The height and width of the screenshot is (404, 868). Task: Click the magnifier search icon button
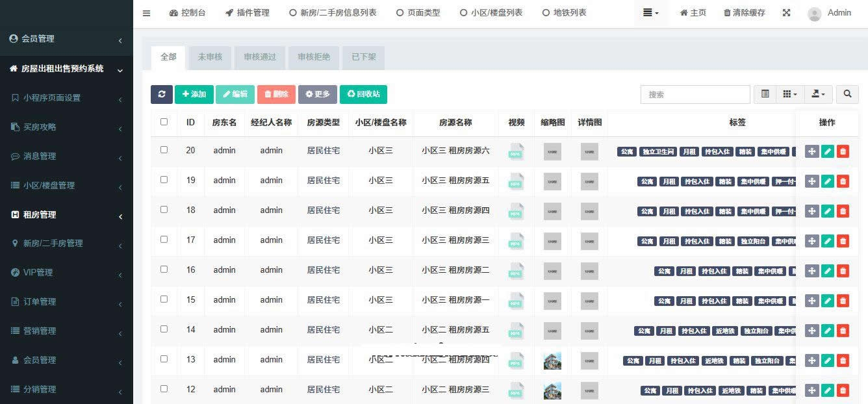(x=847, y=94)
